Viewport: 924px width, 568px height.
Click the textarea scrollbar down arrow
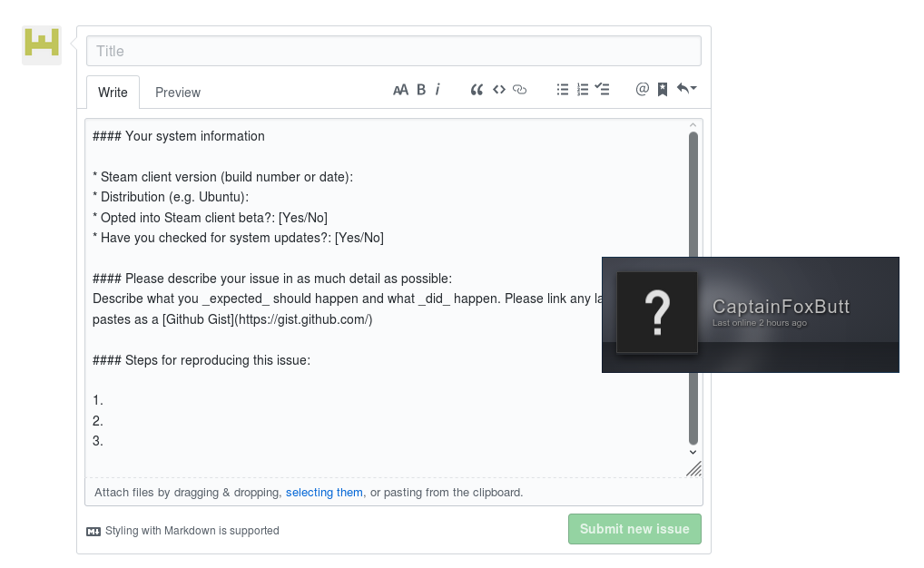tap(693, 453)
